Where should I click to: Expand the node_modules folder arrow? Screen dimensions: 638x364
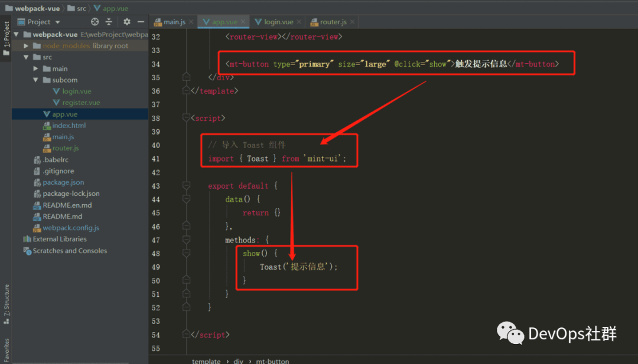(26, 46)
